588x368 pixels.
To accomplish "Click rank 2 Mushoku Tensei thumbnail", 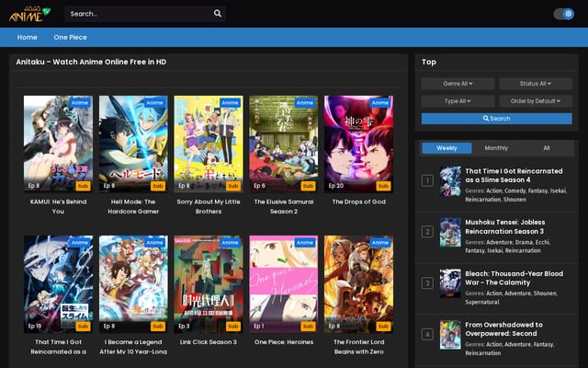I will point(450,232).
